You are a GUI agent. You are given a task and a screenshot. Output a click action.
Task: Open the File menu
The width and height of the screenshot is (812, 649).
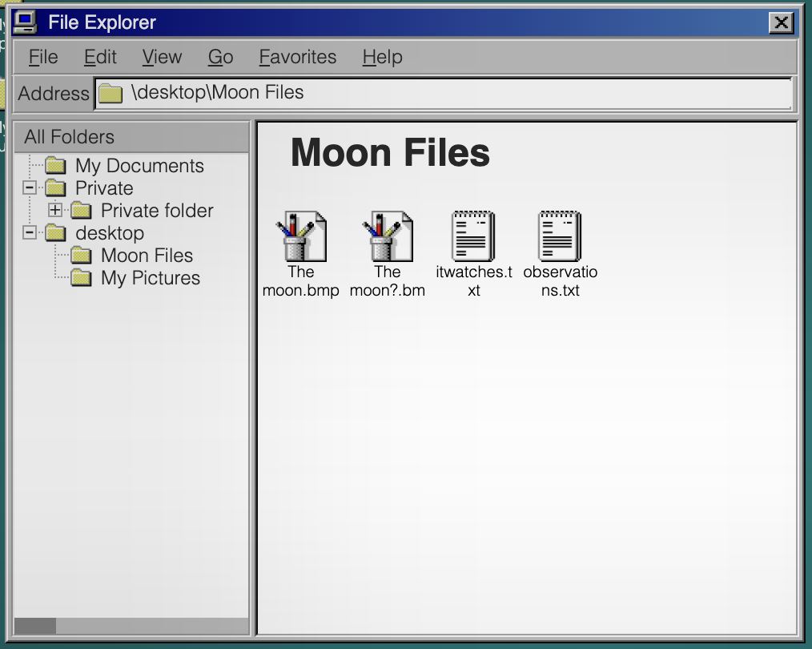pos(43,57)
